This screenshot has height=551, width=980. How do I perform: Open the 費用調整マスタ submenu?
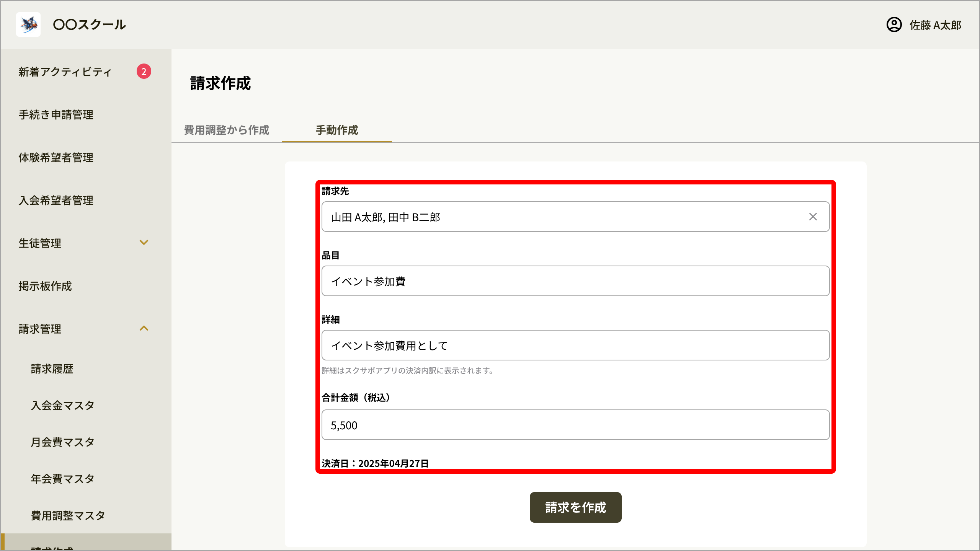tap(68, 516)
